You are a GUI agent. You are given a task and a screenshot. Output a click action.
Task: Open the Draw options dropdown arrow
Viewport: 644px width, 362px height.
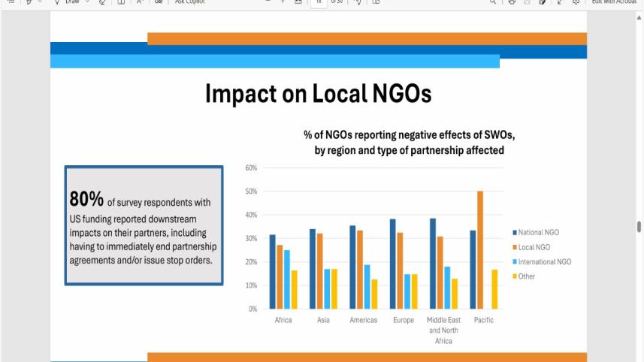pos(89,2)
